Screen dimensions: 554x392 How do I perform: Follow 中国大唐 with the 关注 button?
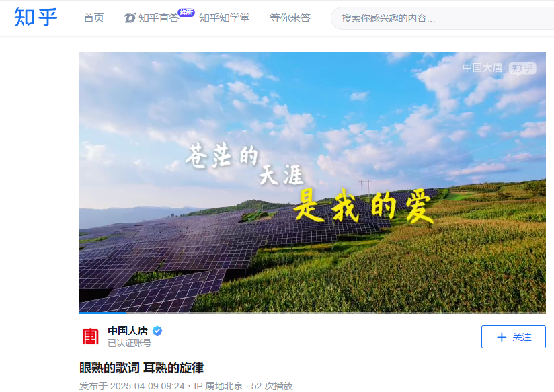(514, 337)
